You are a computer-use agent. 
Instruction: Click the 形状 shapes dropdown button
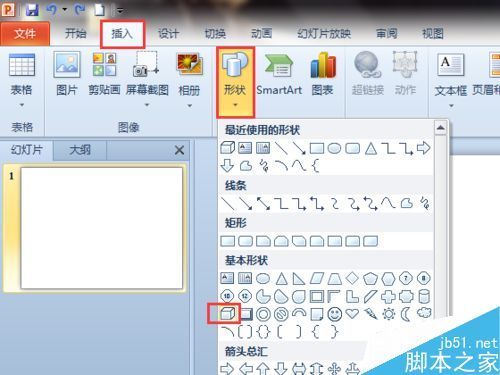tap(235, 82)
